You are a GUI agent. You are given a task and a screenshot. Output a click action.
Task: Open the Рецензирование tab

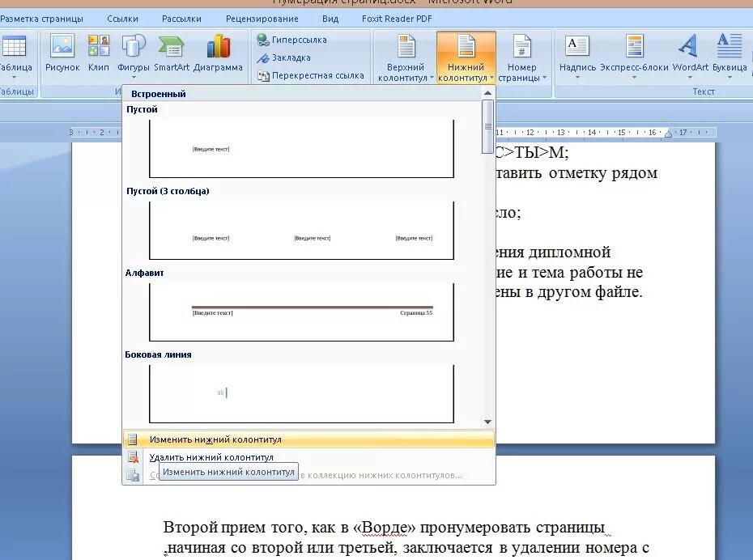click(x=262, y=19)
